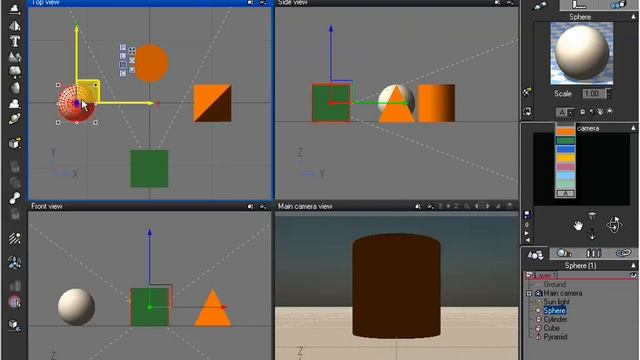Viewport: 640px width, 360px height.
Task: Click the camera move up/down arrows icon
Action: (592, 235)
